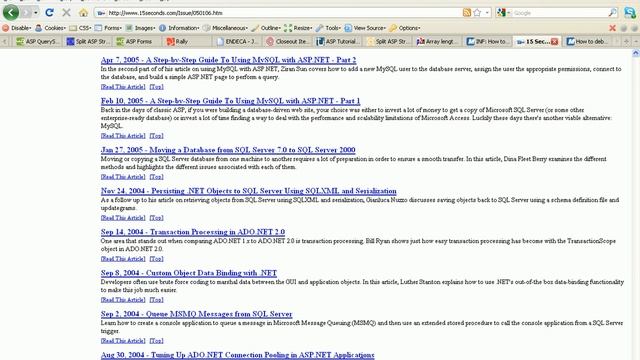Switch to the Closeout Ite... tab
This screenshot has height=360, width=640.
[287, 41]
